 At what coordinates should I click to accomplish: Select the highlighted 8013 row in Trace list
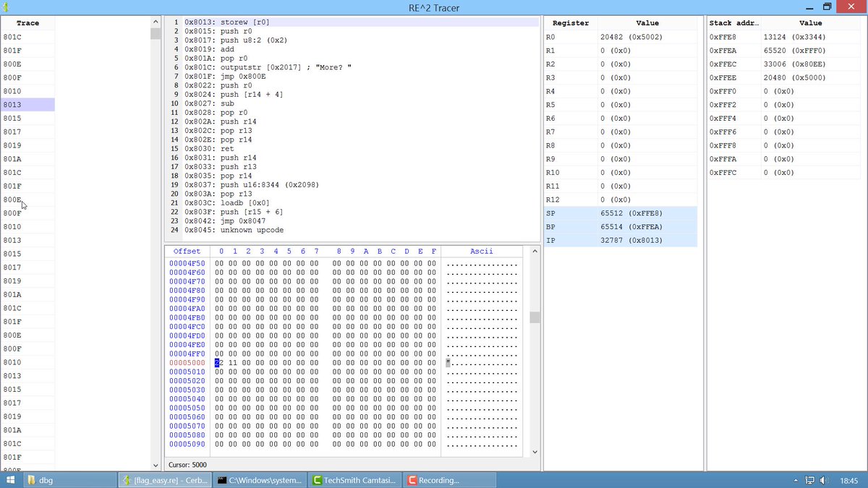27,105
